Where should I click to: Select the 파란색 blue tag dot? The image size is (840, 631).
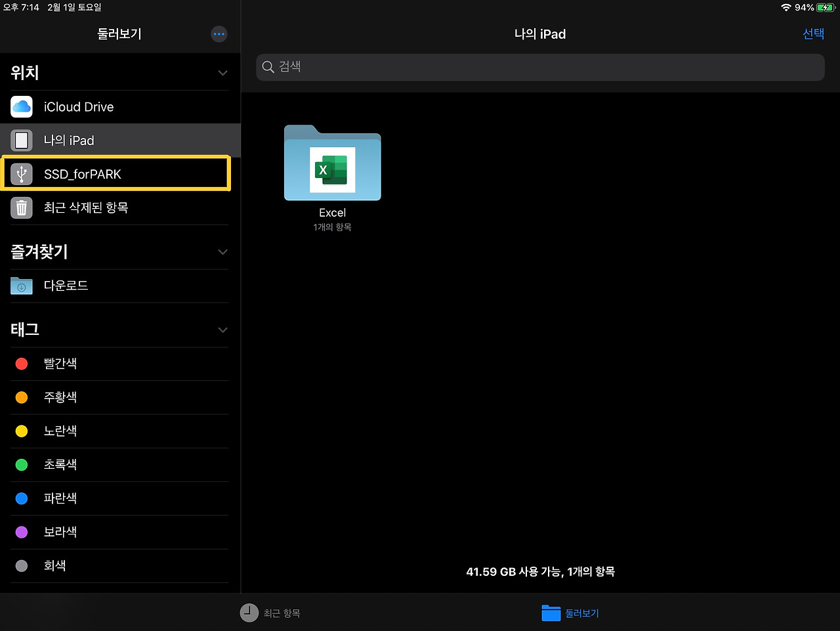pos(22,498)
